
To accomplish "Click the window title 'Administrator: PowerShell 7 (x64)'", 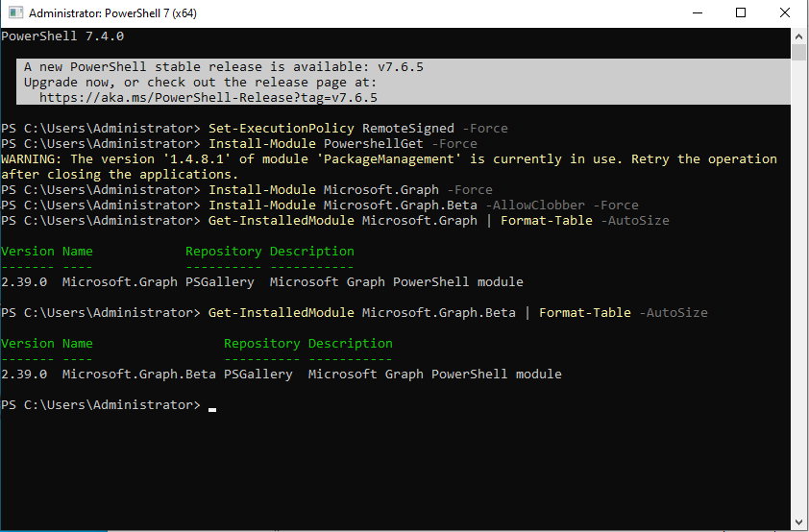I will (x=112, y=12).
